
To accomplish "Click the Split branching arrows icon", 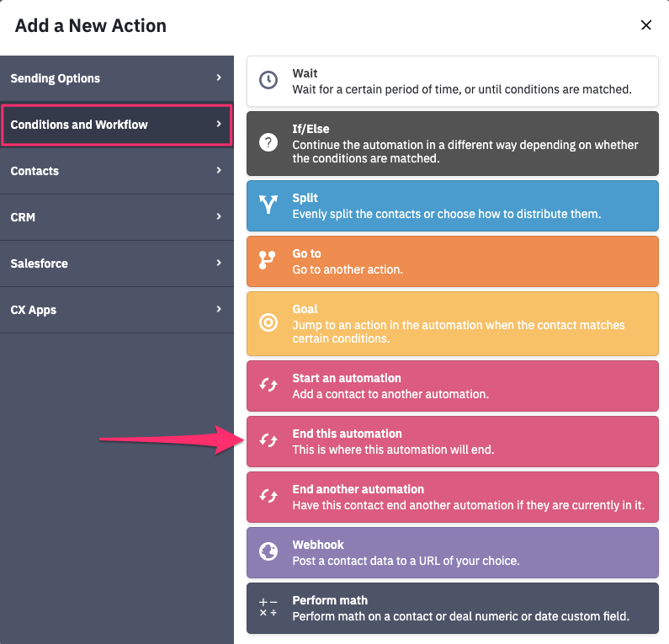I will point(268,205).
